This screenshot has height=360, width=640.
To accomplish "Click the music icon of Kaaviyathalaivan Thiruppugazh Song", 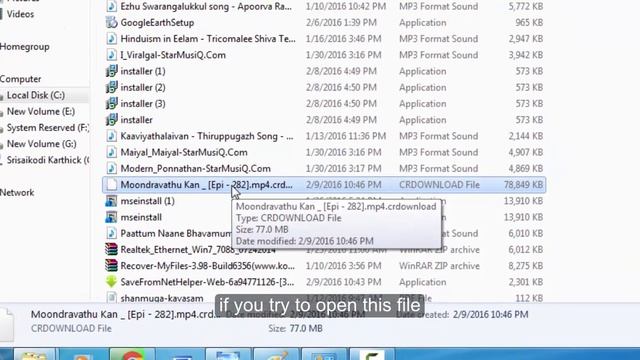I will 111,136.
